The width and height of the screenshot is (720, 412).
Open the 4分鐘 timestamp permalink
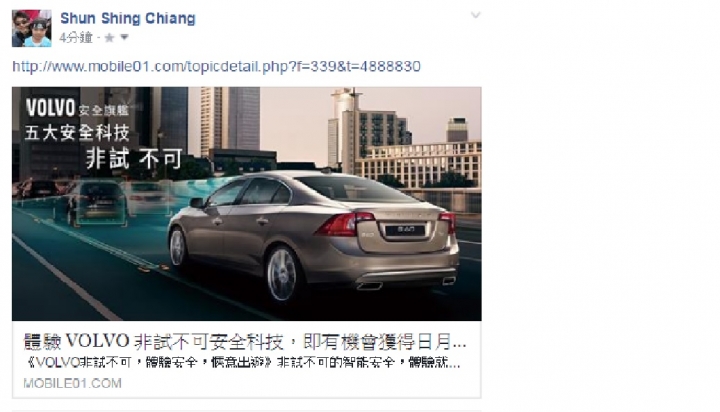click(x=76, y=38)
